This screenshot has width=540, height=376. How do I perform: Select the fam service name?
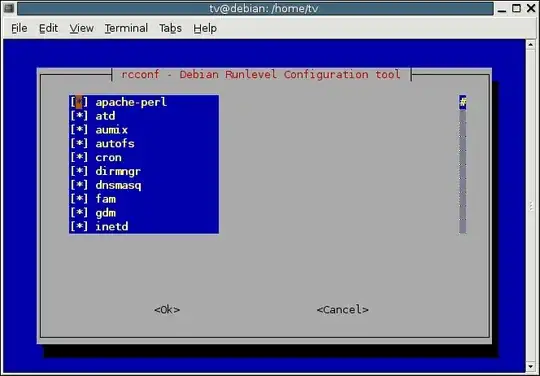[105, 199]
